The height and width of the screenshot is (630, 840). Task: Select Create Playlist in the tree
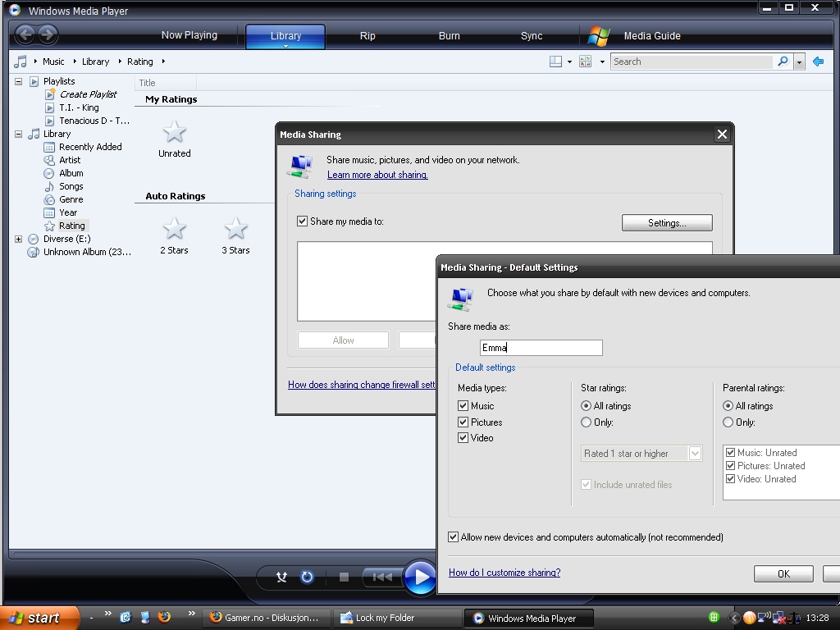(x=88, y=94)
